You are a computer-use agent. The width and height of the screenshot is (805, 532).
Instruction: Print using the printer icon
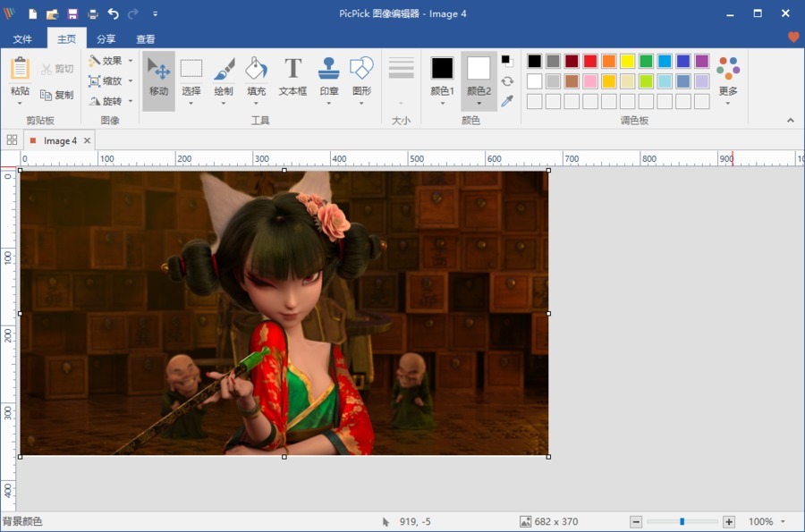(x=93, y=13)
